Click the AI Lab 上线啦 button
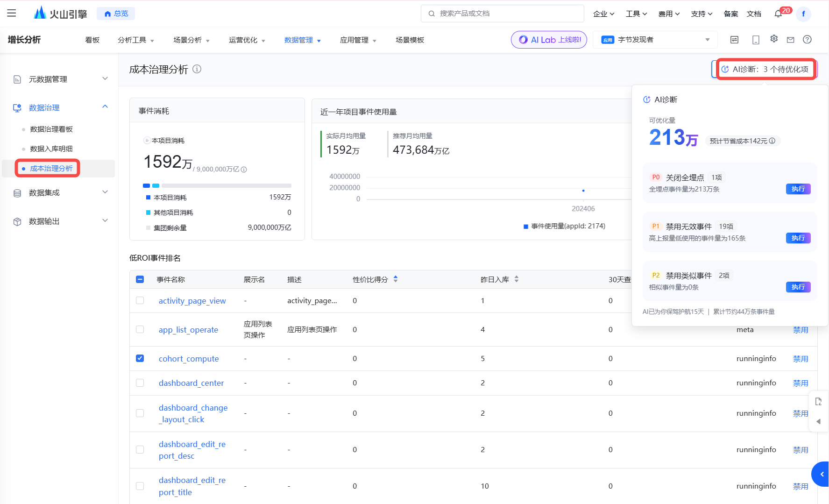 coord(549,40)
